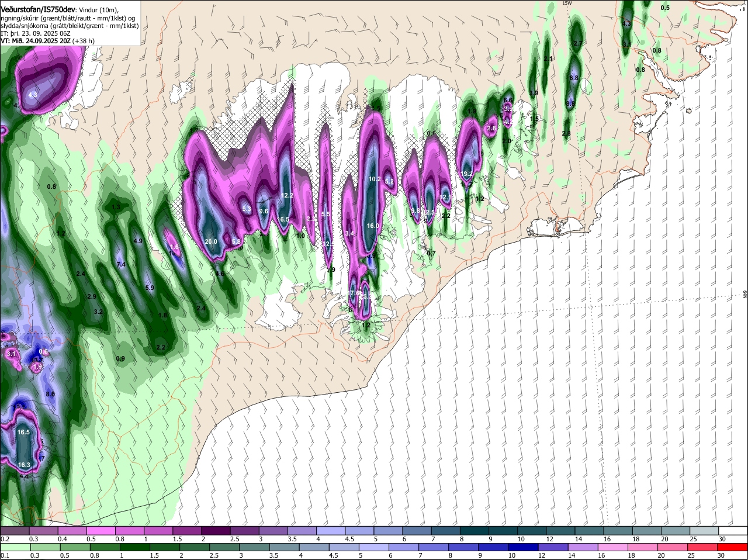The image size is (748, 560).
Task: Click the Veðurstofan/IS750dev title text
Action: 37,9
